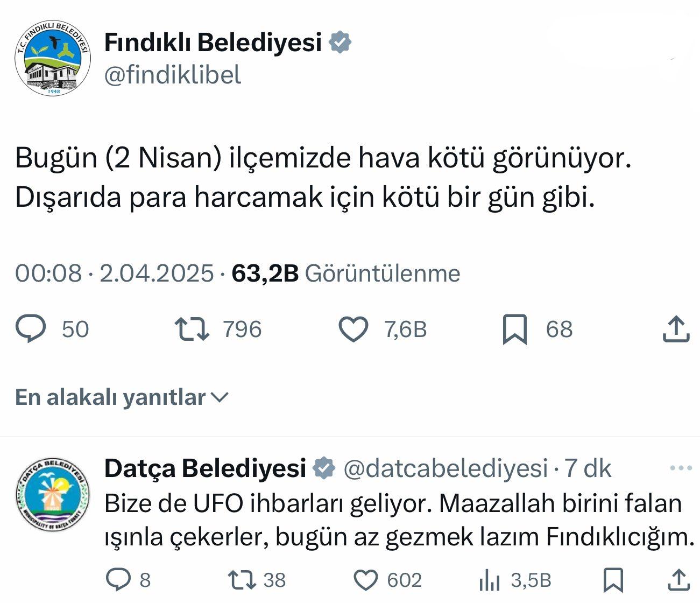Open Fındıklı Belediyesi profile picture
This screenshot has width=700, height=603.
pyautogui.click(x=53, y=58)
